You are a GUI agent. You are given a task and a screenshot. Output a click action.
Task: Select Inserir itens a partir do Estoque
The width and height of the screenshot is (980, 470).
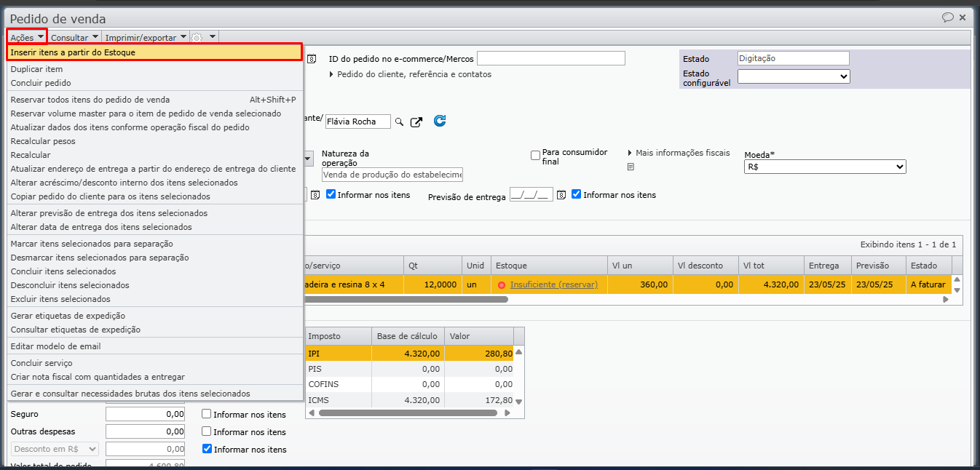click(x=154, y=52)
